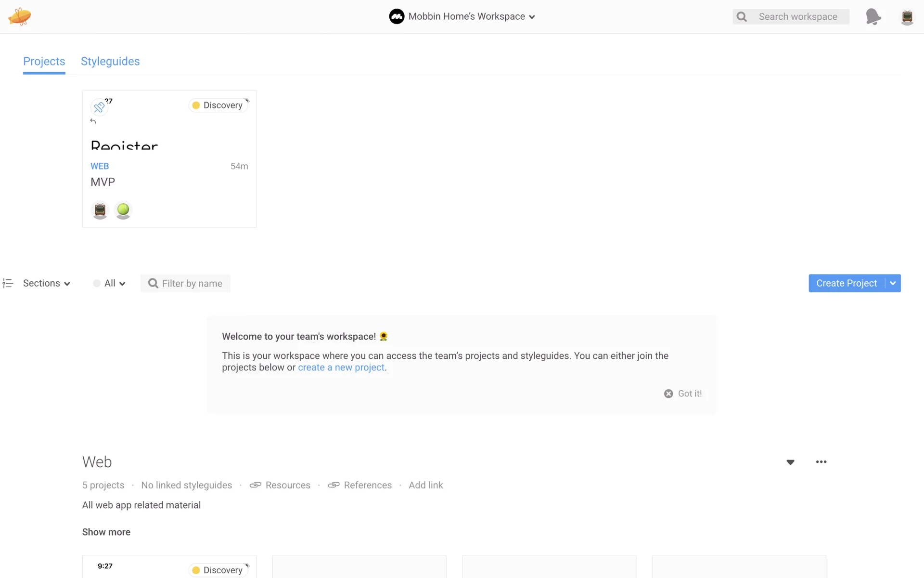Screen dimensions: 924x578
Task: Click the Discovery status badge on MVP card
Action: coord(218,105)
